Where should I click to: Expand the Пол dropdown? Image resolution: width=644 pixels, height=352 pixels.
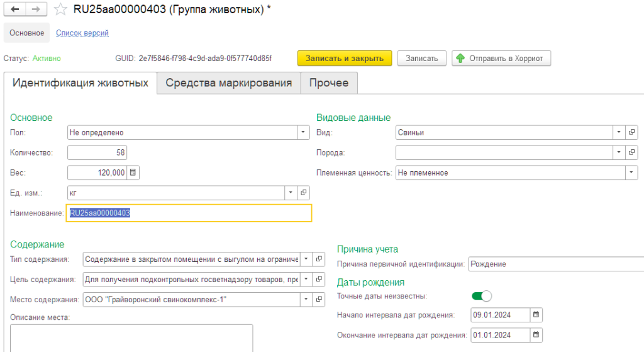pyautogui.click(x=304, y=133)
